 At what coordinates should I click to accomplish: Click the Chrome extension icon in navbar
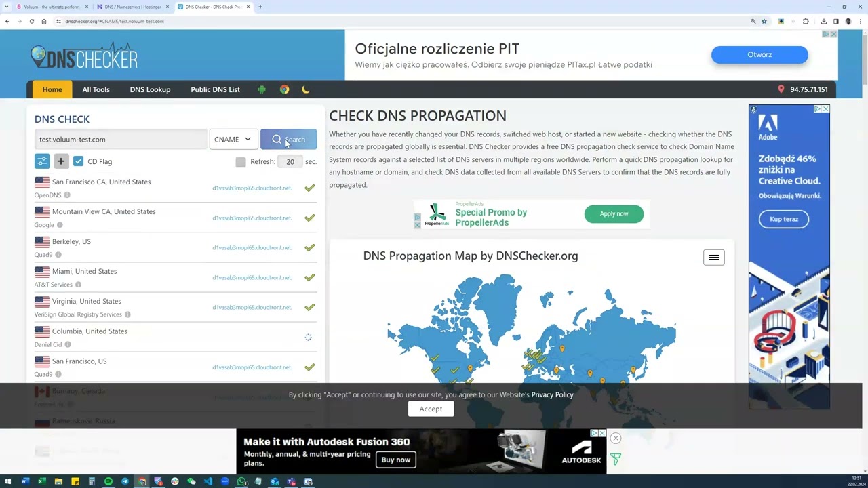pos(284,89)
